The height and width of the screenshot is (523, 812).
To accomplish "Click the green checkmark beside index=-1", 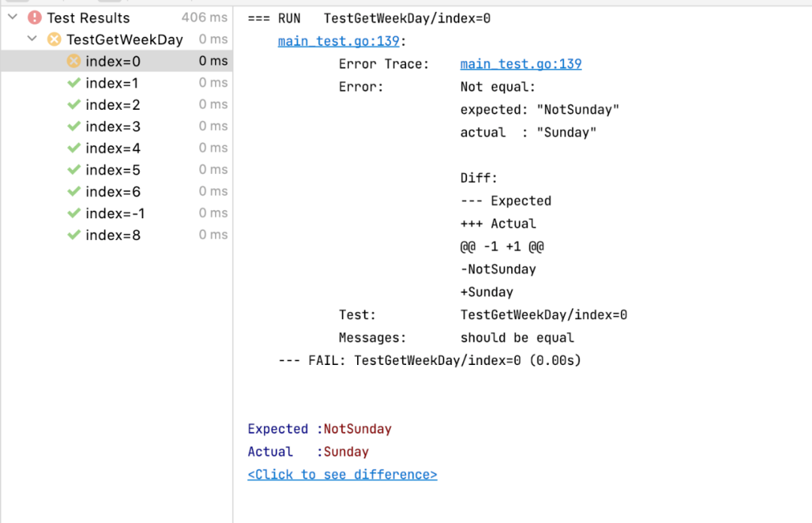I will coord(74,214).
